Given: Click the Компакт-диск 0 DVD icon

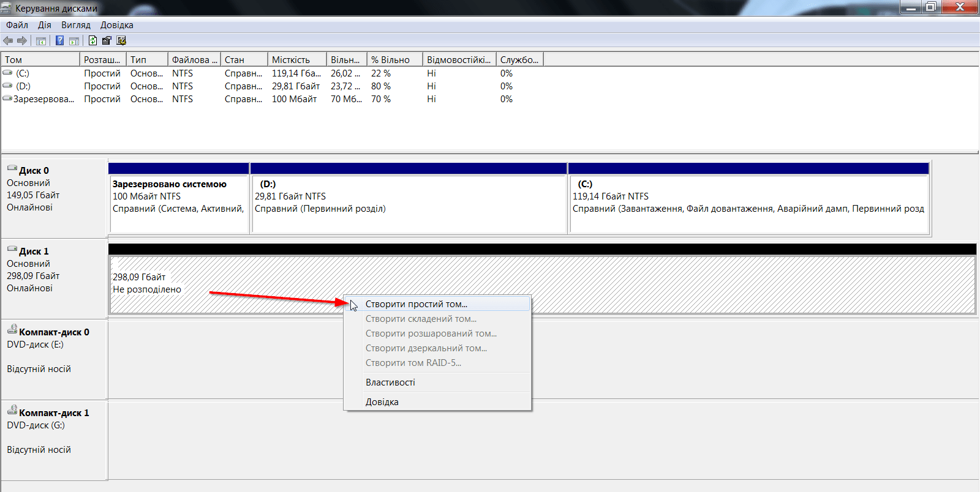Looking at the screenshot, I should [x=12, y=330].
